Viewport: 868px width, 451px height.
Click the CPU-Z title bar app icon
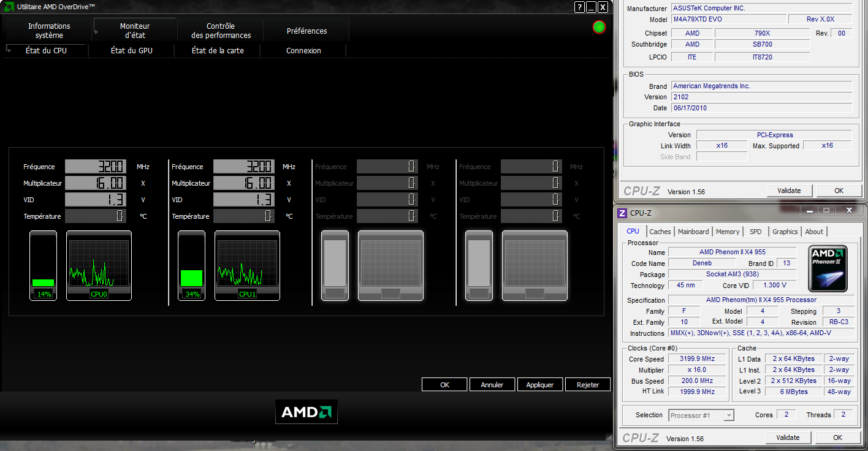point(622,213)
